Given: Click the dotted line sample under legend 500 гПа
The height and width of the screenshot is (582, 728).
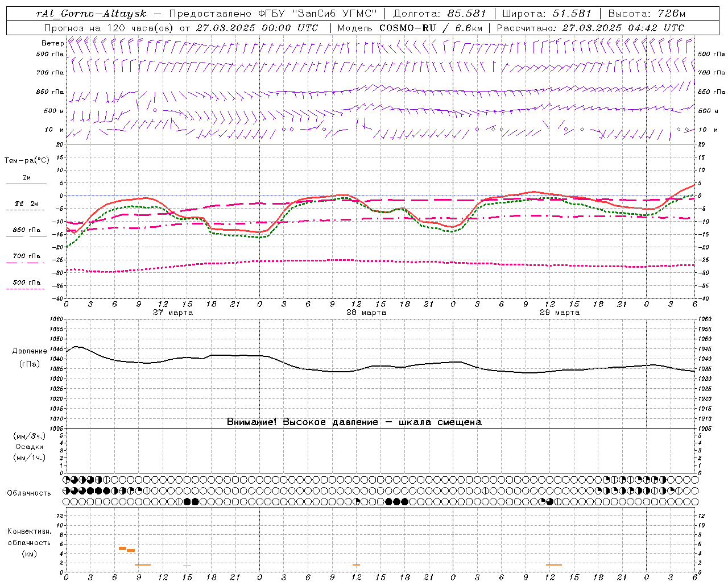Looking at the screenshot, I should click(x=25, y=289).
